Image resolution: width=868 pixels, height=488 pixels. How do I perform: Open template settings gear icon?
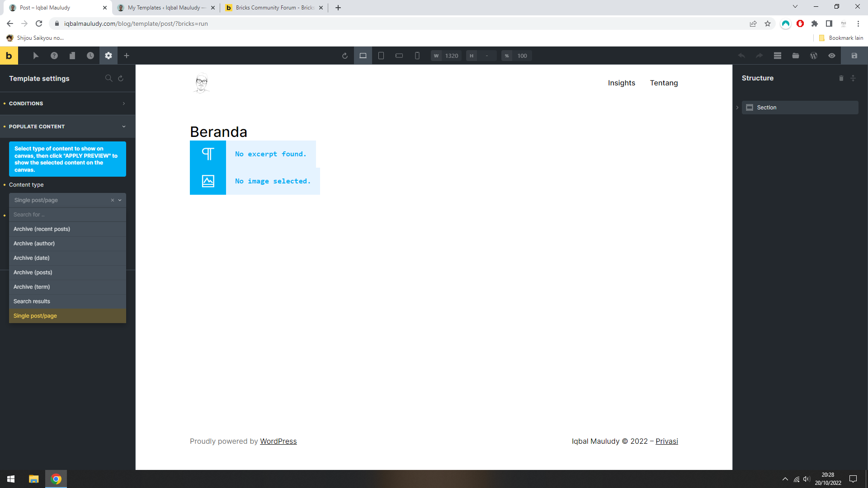pyautogui.click(x=108, y=56)
